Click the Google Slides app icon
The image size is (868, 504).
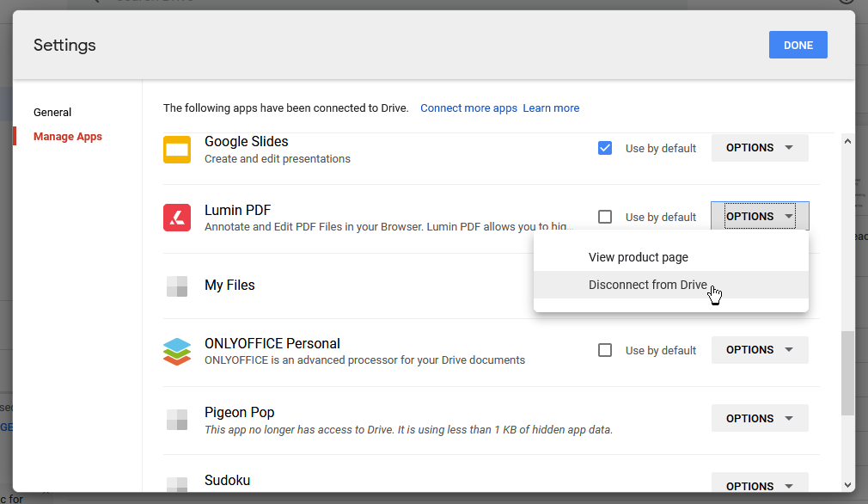(x=176, y=150)
